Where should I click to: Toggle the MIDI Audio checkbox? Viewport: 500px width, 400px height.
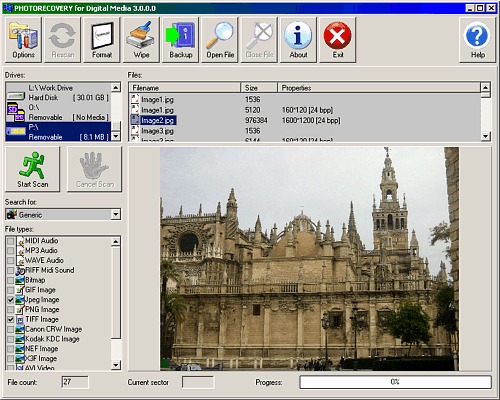tap(11, 241)
